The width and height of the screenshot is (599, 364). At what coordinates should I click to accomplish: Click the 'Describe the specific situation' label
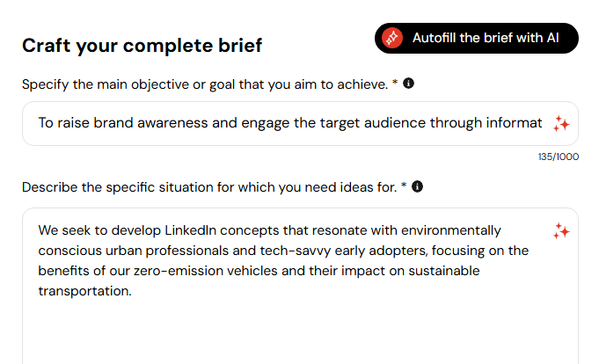209,186
